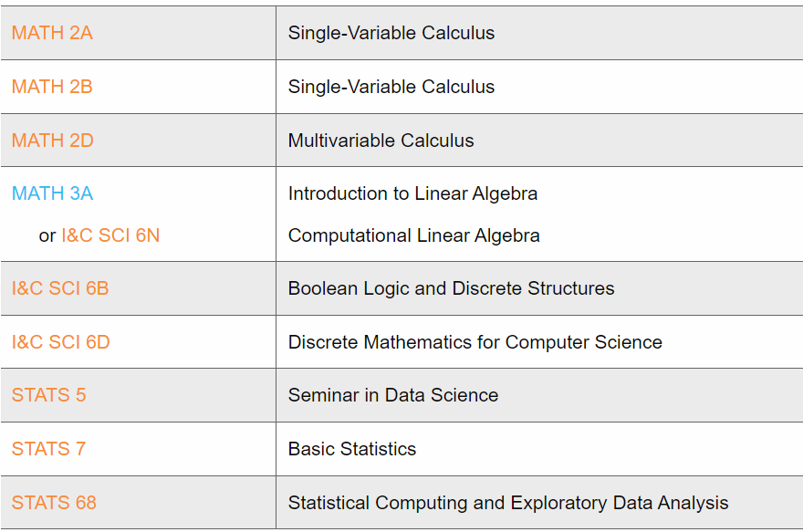Follow the STATS 7 link
The width and height of the screenshot is (803, 532).
(x=48, y=450)
